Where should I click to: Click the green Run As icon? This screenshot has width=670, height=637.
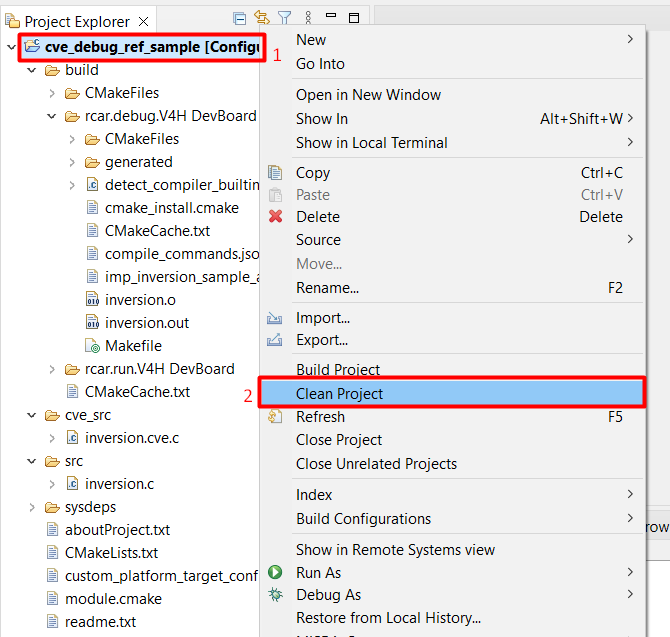point(276,573)
